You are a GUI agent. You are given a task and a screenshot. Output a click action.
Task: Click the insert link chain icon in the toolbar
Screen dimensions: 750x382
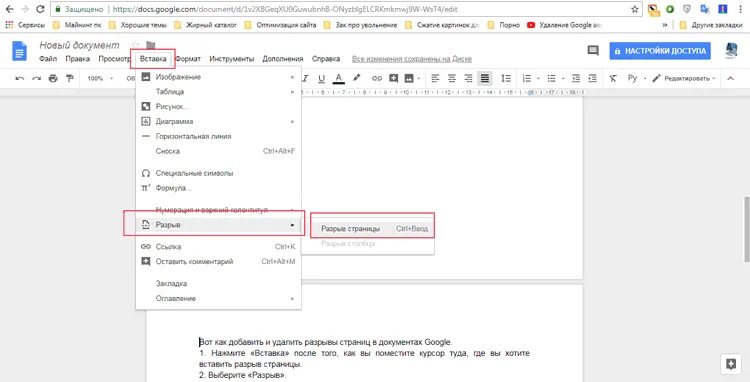377,78
